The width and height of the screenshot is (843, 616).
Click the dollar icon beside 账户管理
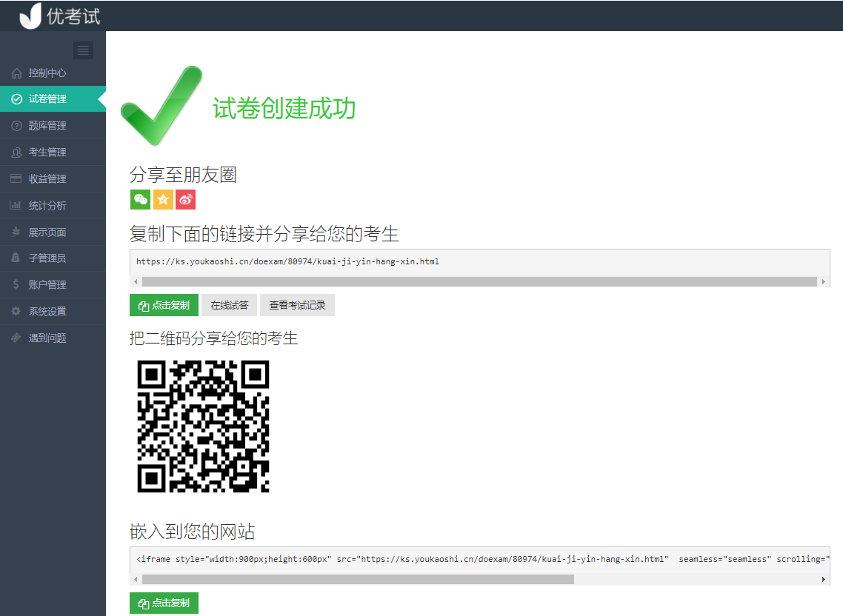tap(16, 284)
